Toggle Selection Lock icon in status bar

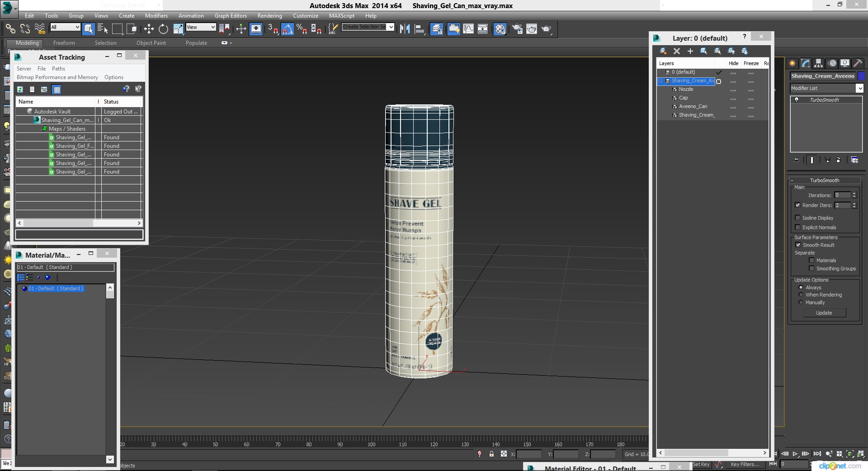491,454
